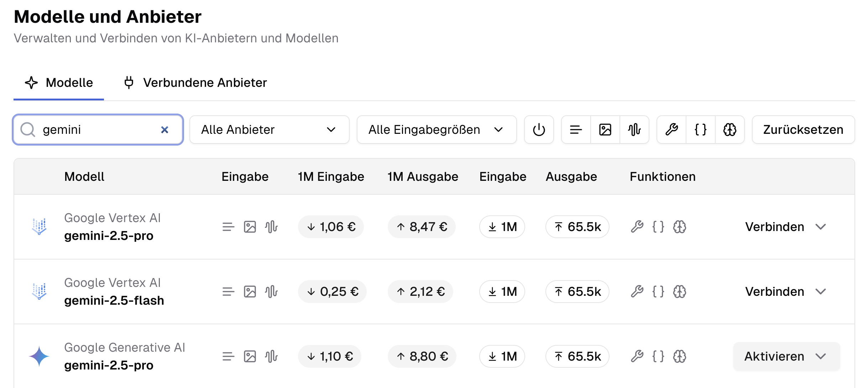The image size is (868, 388).
Task: Filter models by image input support
Action: point(606,130)
